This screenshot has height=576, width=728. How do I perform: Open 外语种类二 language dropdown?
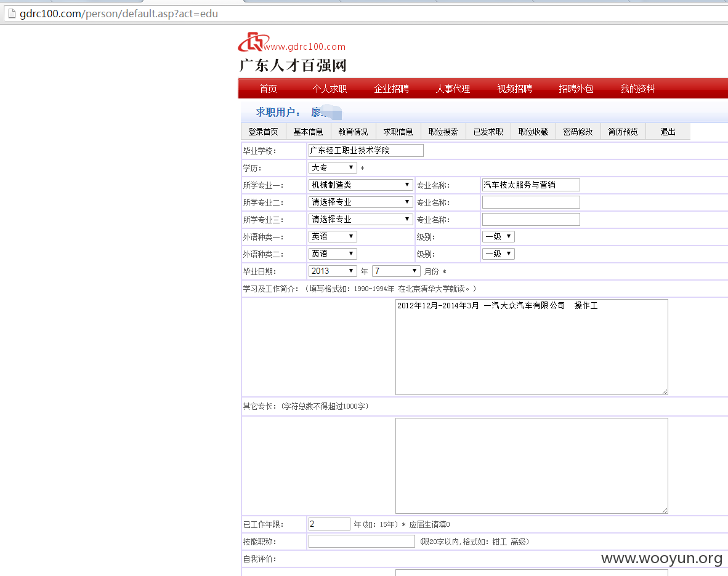point(333,254)
